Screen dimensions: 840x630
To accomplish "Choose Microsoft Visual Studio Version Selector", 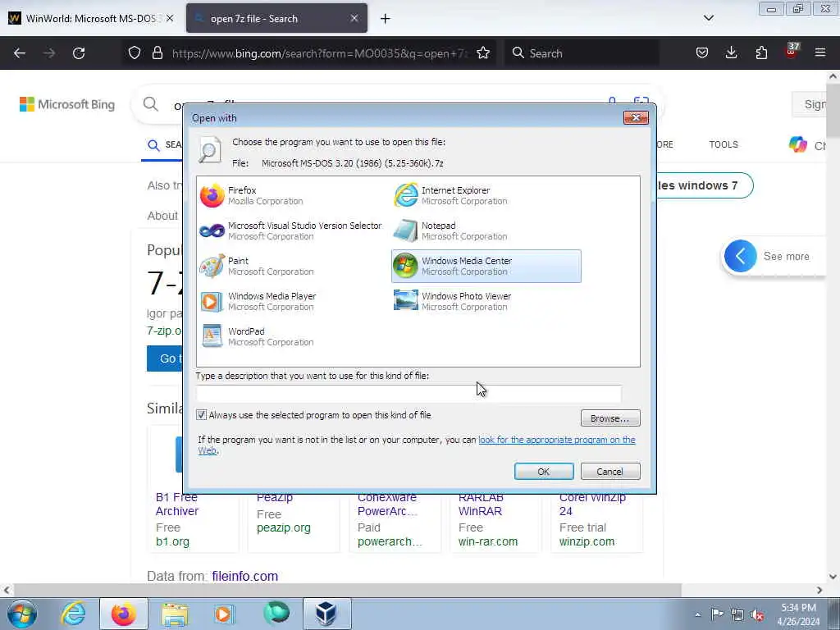I will (x=291, y=231).
